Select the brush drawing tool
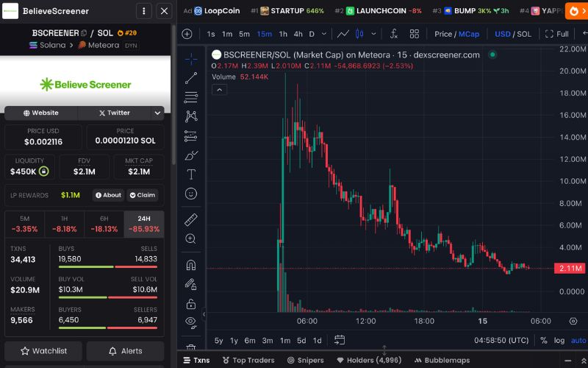Image resolution: width=588 pixels, height=368 pixels. [x=191, y=155]
